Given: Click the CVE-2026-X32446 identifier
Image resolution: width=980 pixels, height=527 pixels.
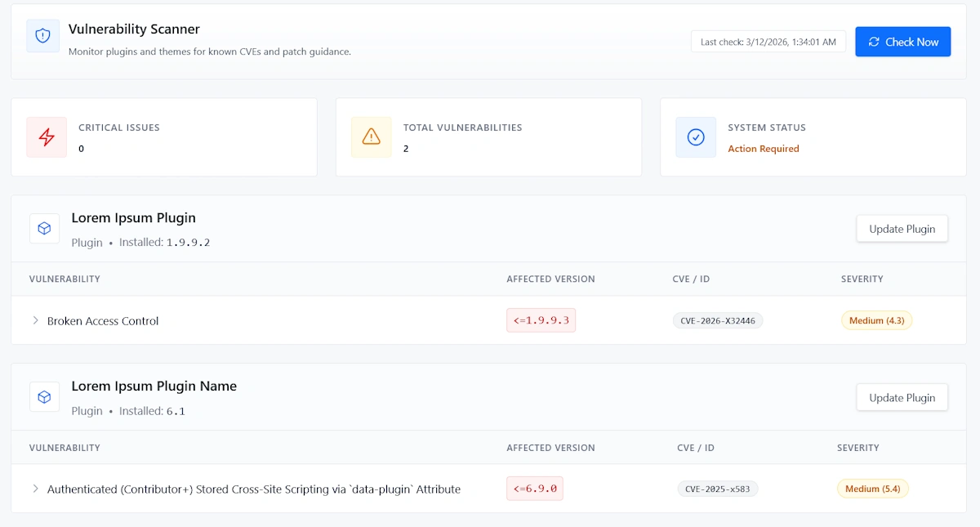Looking at the screenshot, I should pos(718,321).
